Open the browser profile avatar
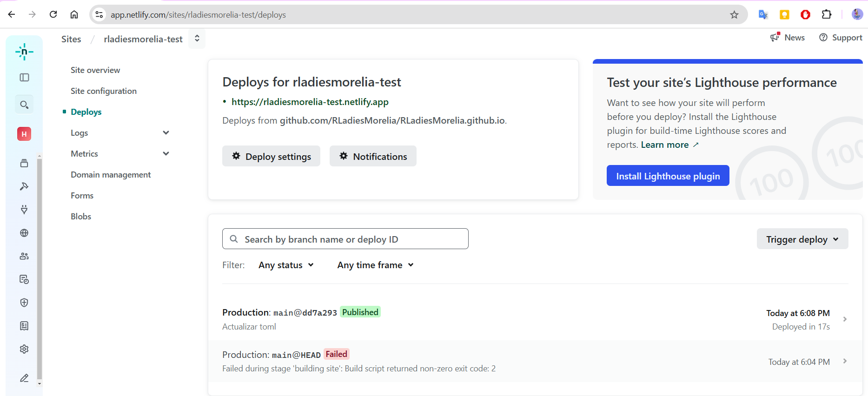The width and height of the screenshot is (868, 396). point(857,14)
